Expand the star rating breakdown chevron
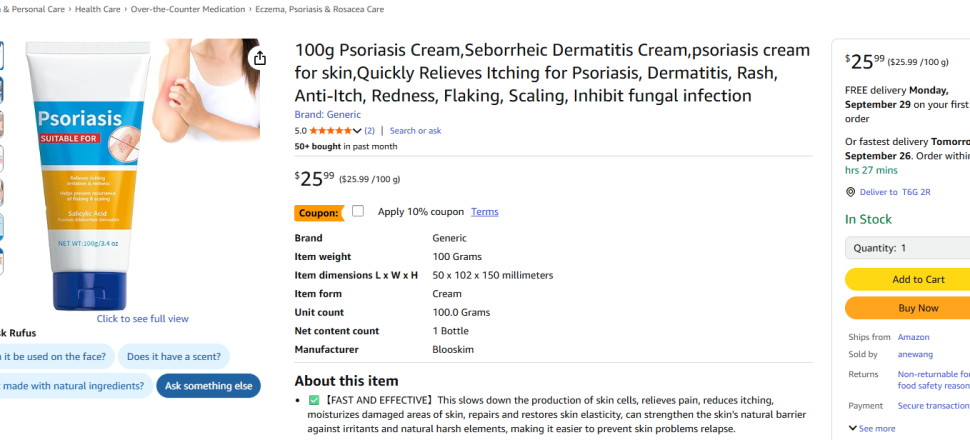 pos(357,131)
